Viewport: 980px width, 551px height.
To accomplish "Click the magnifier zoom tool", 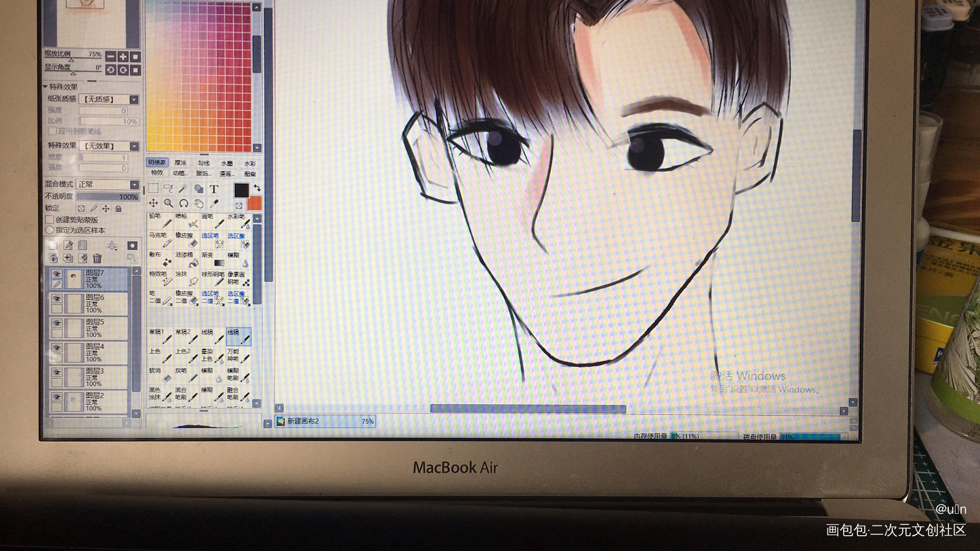I will point(168,204).
